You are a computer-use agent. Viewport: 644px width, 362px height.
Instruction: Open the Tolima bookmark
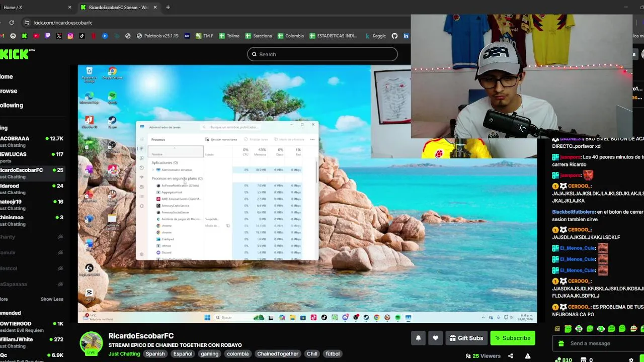tap(229, 36)
